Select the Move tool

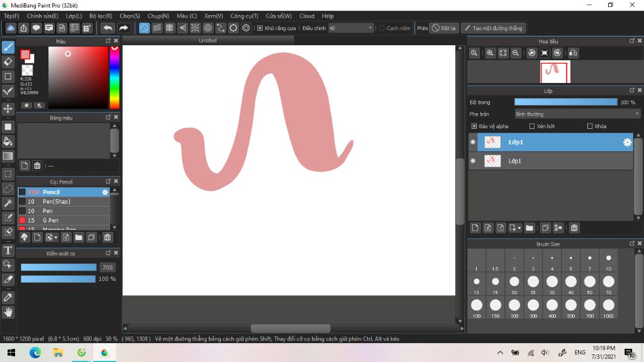tap(8, 109)
